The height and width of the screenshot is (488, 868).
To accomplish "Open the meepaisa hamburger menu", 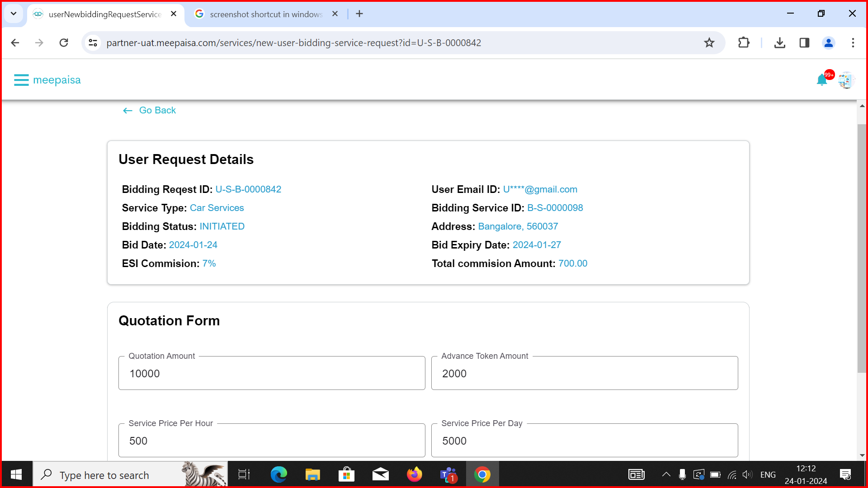I will tap(21, 80).
